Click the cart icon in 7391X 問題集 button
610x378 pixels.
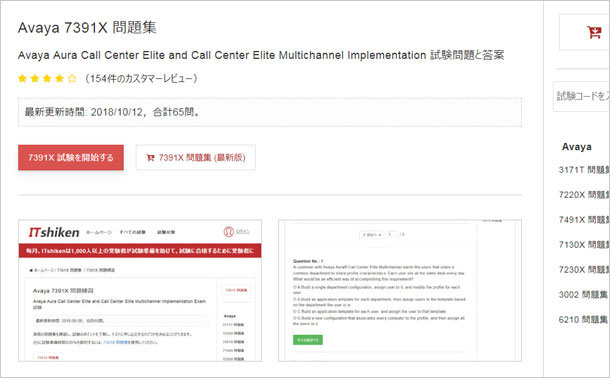(x=150, y=158)
